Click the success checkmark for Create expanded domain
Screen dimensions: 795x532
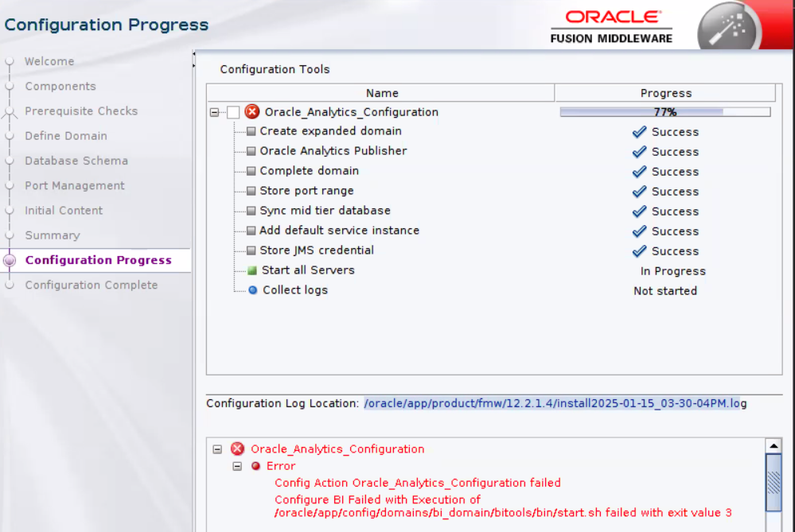coord(639,132)
